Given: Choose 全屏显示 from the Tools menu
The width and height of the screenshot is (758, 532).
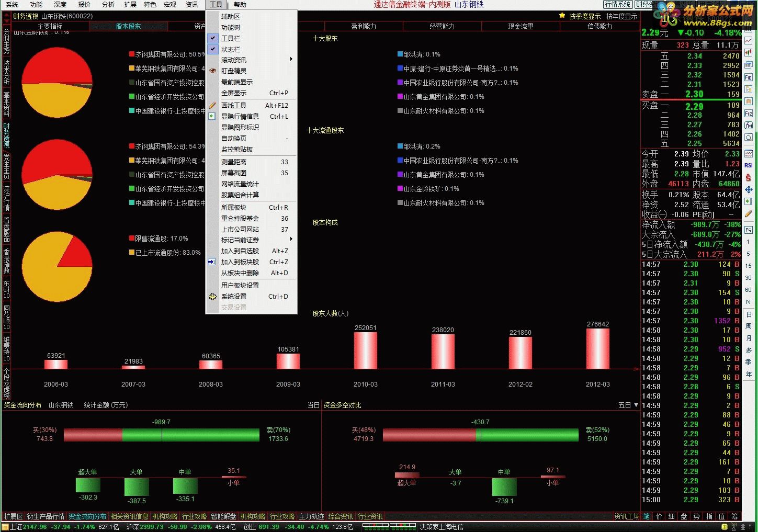Looking at the screenshot, I should point(251,93).
